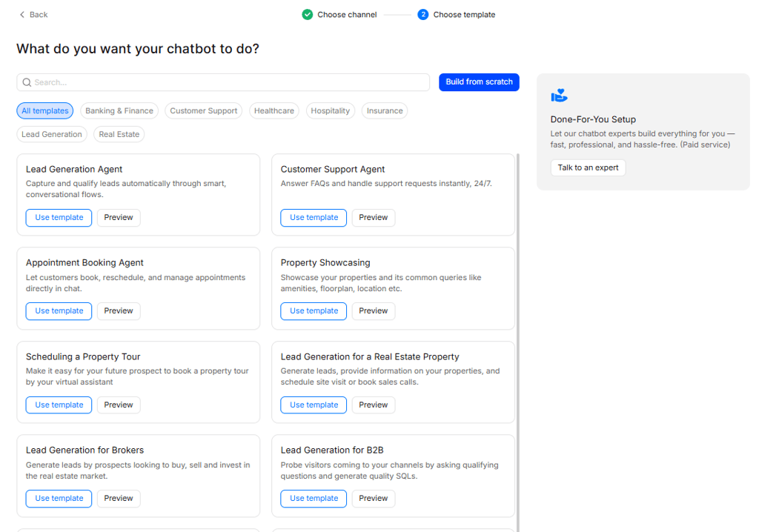Use the Customer Support Agent template
759x532 pixels.
314,217
